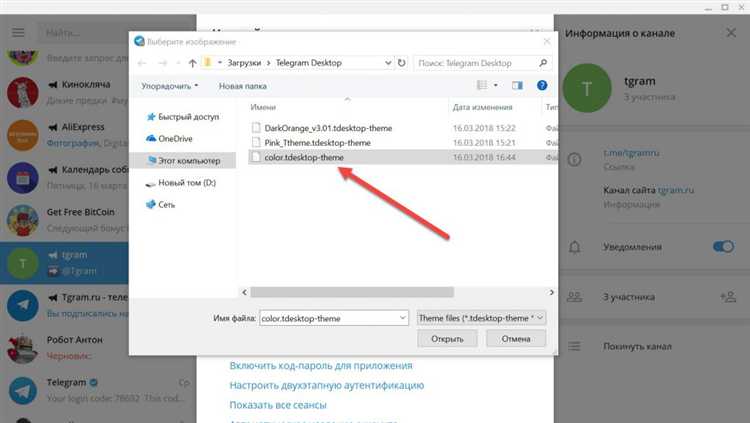
Task: Click horizontal scrollbar right arrow
Action: tap(551, 292)
